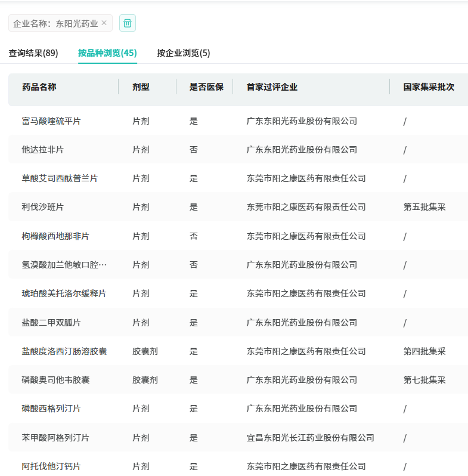Click 盐酸度洛西汀肠溶胶囊 drug name
Screen dimensions: 468x476
pos(64,351)
